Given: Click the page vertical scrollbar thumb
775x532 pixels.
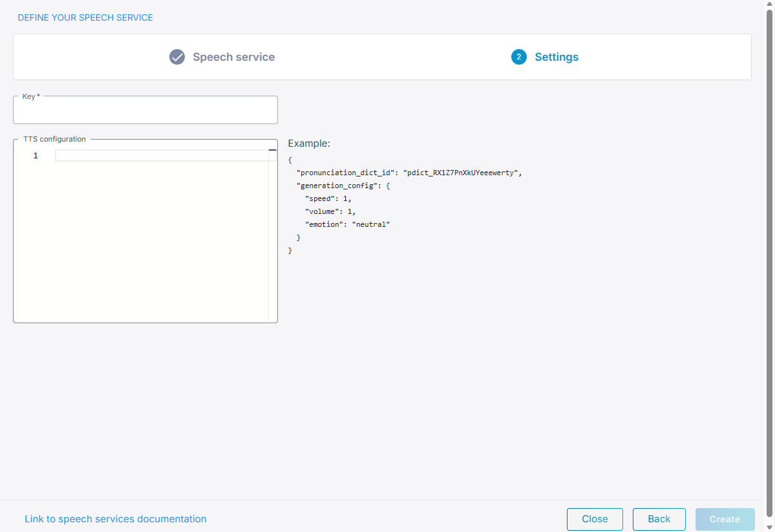Looking at the screenshot, I should click(769, 259).
